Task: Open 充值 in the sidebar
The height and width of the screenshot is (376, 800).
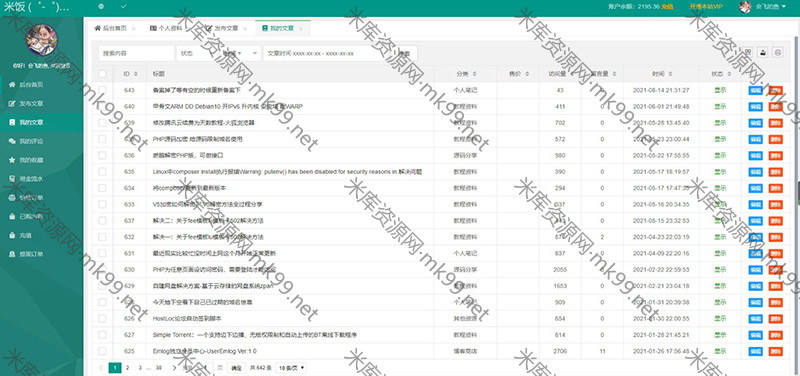Action: click(x=41, y=235)
